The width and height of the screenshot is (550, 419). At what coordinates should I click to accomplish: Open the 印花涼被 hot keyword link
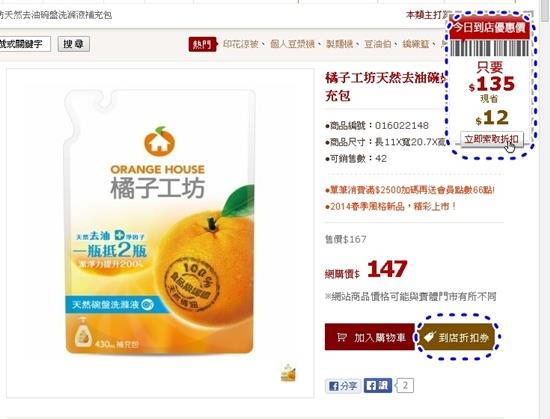(x=241, y=44)
